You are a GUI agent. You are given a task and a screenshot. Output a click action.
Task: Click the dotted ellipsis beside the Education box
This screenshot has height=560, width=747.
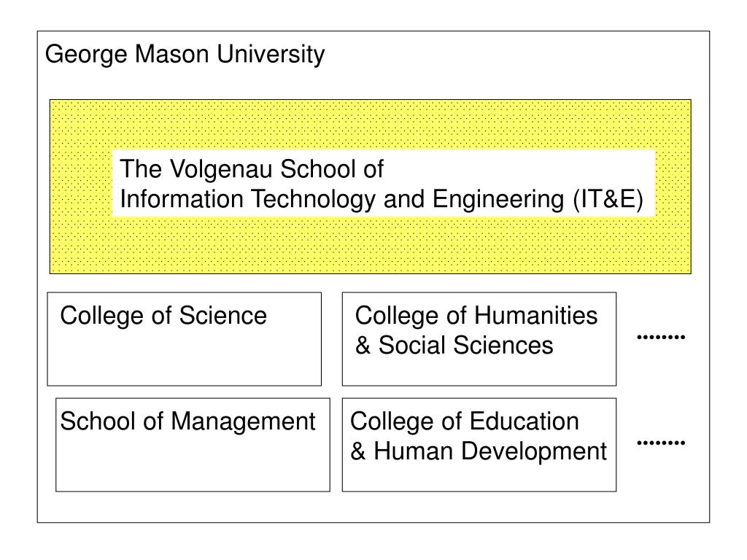coord(661,443)
